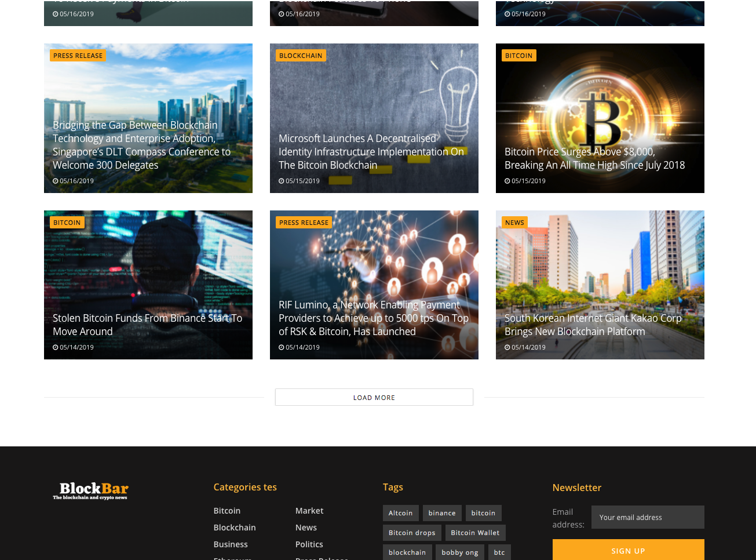Click the 'Tags' footer heading
The image size is (756, 560).
click(393, 487)
